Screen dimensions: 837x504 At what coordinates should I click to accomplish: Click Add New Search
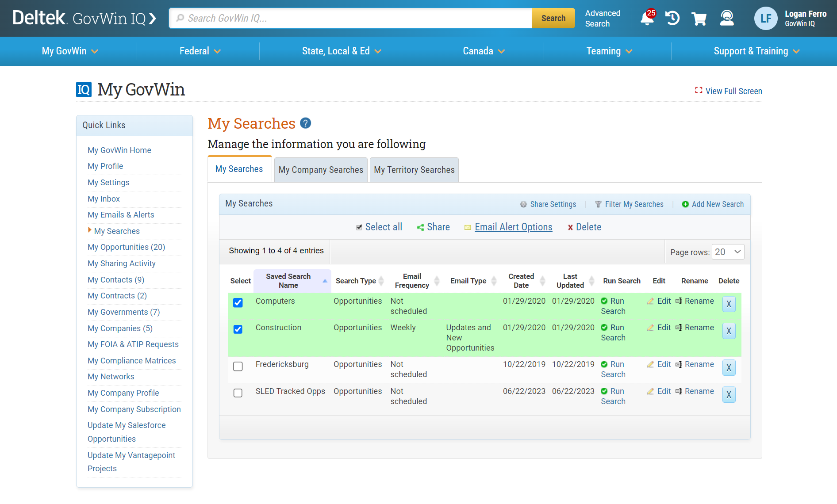(717, 204)
